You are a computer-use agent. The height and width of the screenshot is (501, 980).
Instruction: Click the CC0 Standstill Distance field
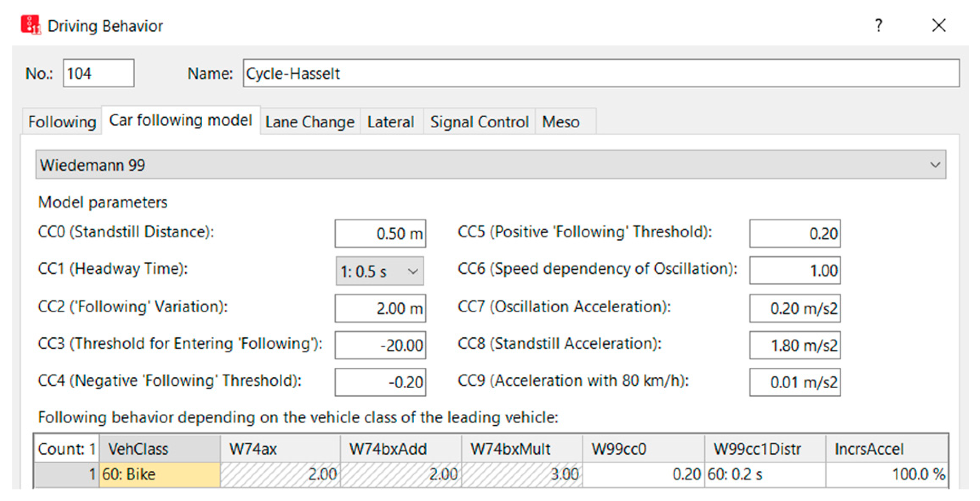[x=380, y=233]
